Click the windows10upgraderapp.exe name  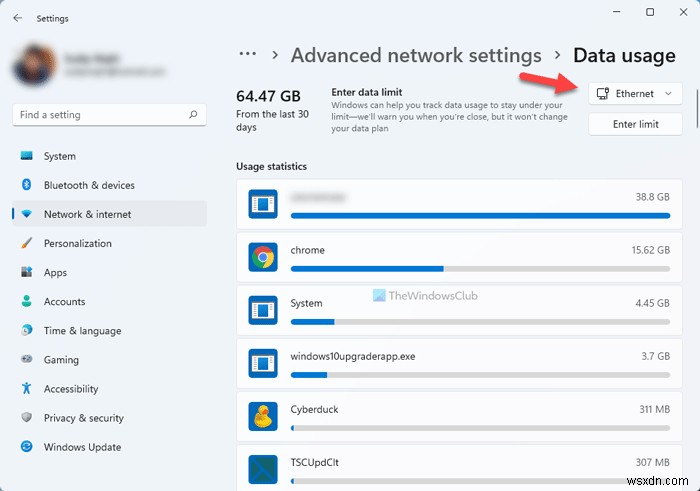pos(353,356)
